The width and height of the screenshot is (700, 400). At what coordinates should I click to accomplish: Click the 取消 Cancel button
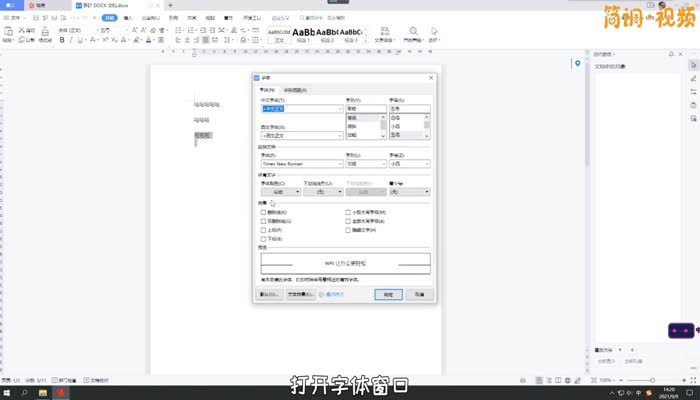tap(420, 295)
